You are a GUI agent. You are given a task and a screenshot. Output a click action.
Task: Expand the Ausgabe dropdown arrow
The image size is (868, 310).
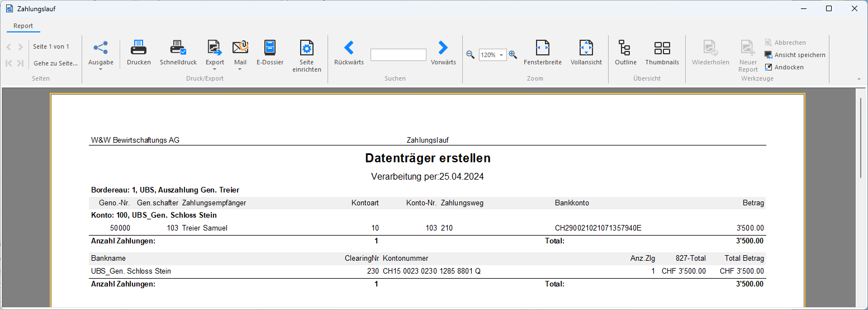pyautogui.click(x=101, y=69)
